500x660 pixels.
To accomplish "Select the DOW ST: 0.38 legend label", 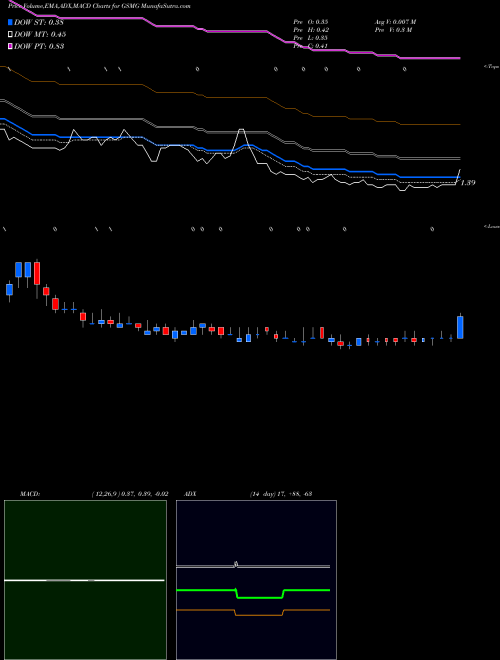I will coord(39,23).
